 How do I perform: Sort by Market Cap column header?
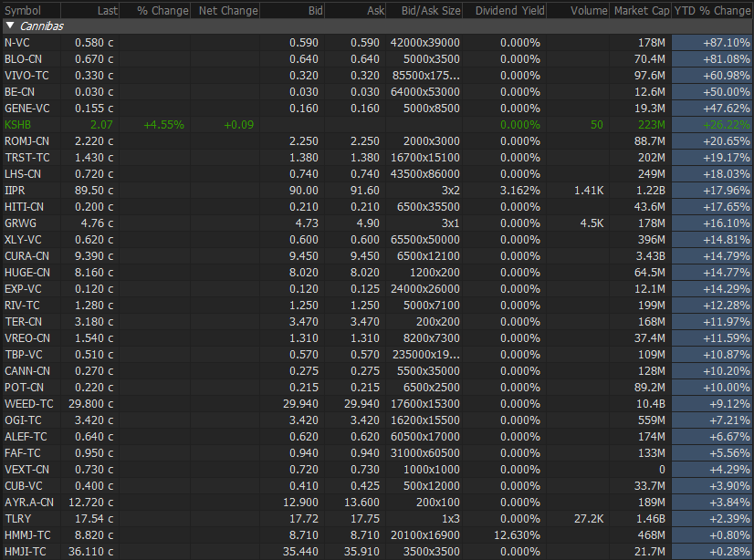tap(642, 10)
